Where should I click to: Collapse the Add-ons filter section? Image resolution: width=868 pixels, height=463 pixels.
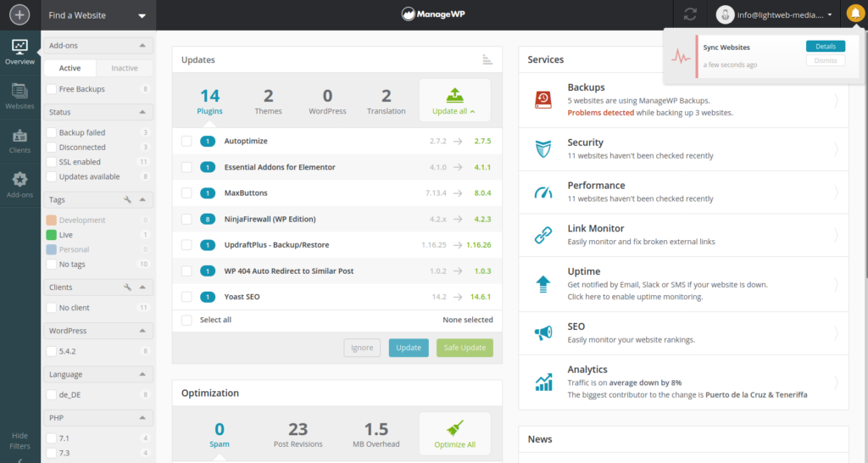(142, 46)
